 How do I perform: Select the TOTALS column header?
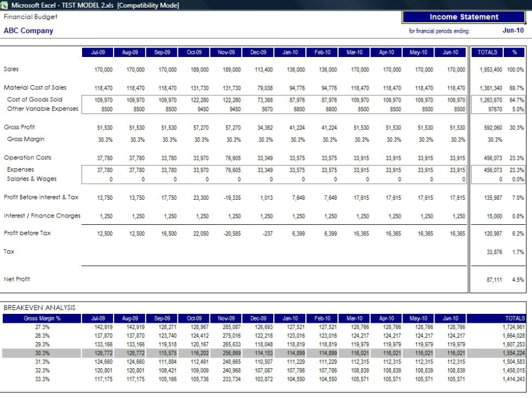(487, 52)
